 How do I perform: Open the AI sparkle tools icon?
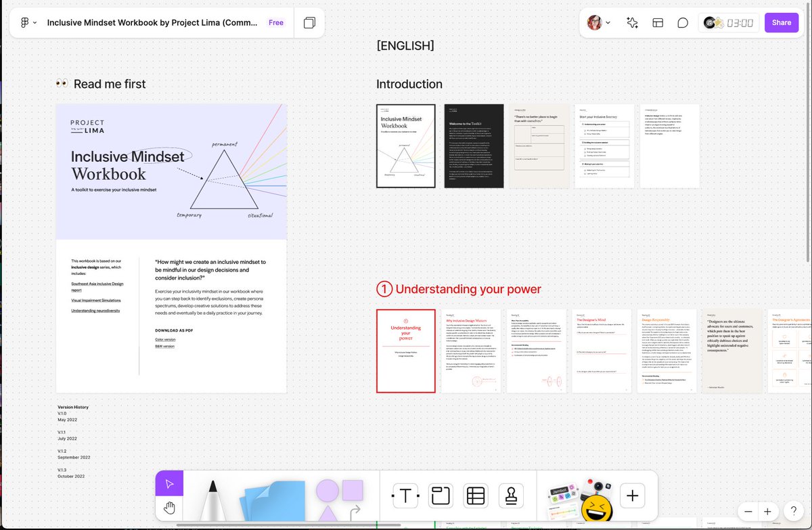click(x=632, y=22)
